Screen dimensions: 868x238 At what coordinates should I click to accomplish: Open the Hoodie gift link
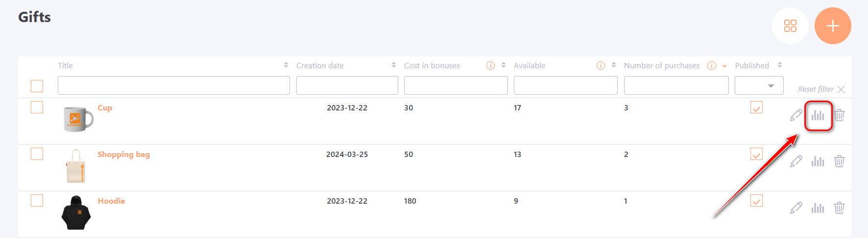111,201
